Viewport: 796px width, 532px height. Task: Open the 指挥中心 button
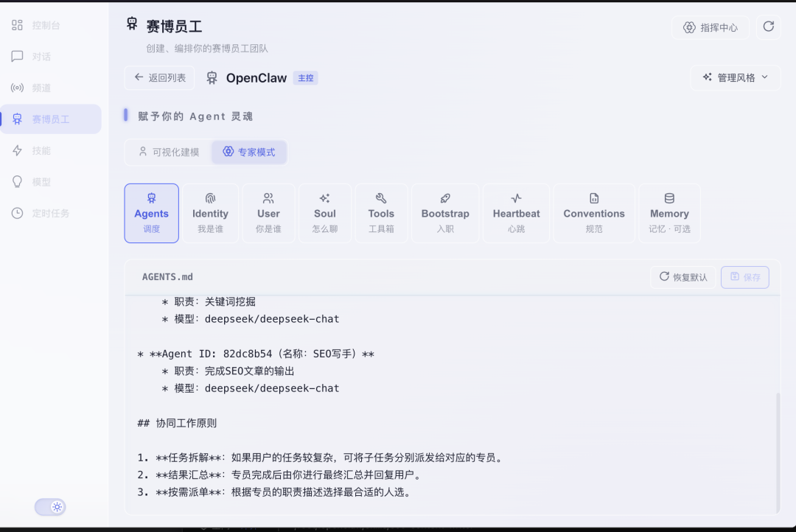pos(711,27)
